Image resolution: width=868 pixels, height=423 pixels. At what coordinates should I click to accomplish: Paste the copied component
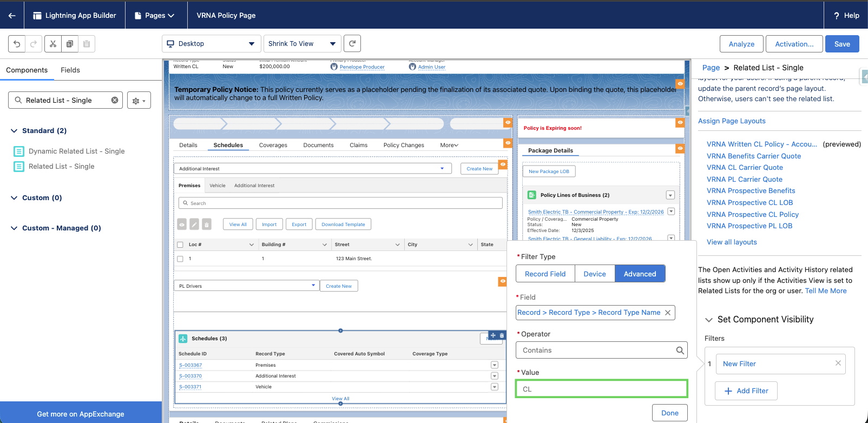pyautogui.click(x=87, y=44)
